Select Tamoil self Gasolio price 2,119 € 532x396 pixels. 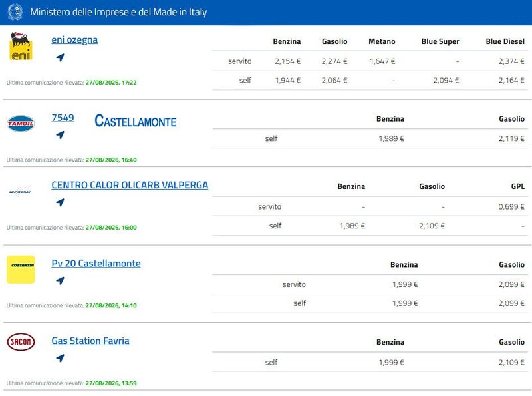tap(511, 138)
